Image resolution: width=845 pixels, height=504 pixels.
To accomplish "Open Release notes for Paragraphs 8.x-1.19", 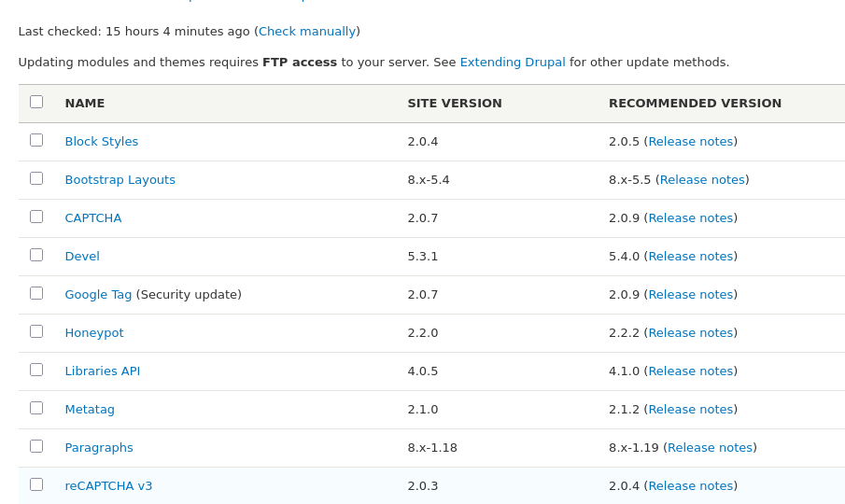I will (710, 447).
